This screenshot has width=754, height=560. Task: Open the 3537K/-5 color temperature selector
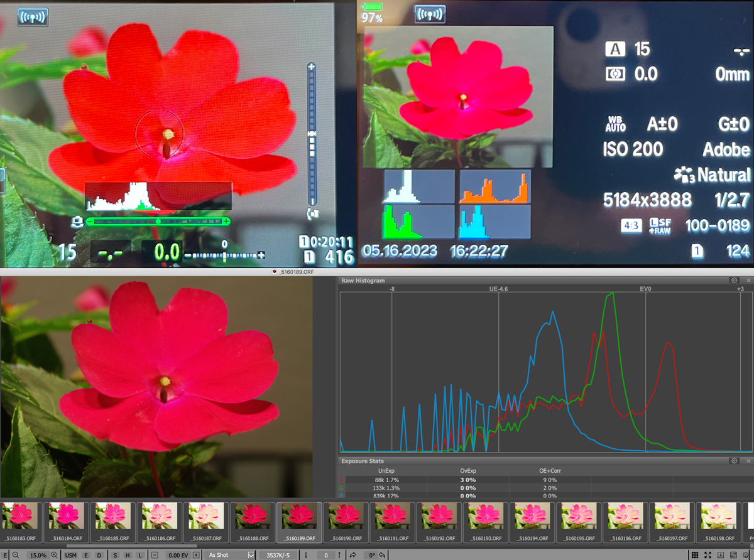coord(278,555)
